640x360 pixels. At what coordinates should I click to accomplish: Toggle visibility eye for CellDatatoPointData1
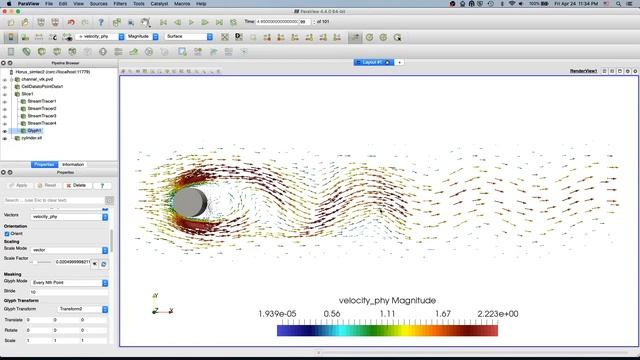4,87
